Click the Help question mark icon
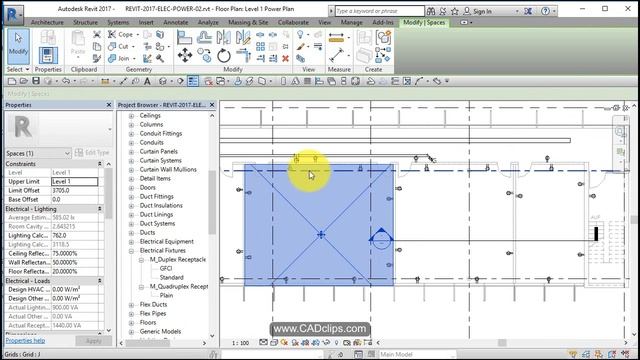 (x=545, y=11)
